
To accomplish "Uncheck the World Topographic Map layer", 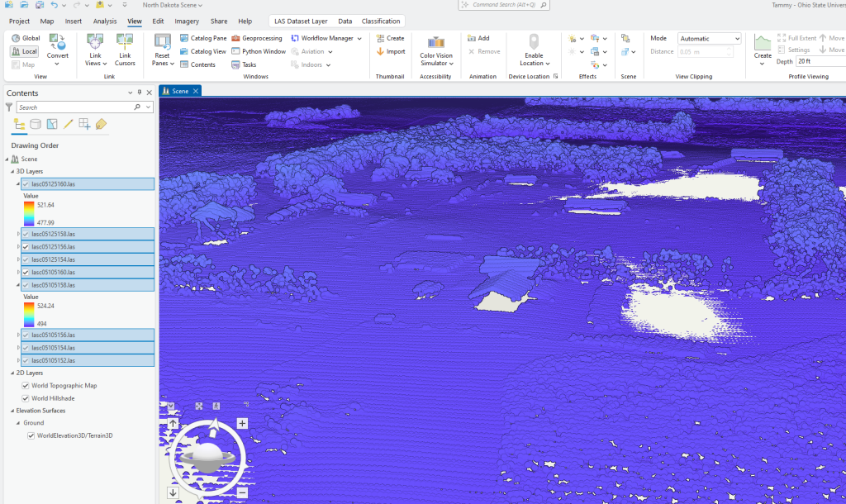I will click(27, 385).
